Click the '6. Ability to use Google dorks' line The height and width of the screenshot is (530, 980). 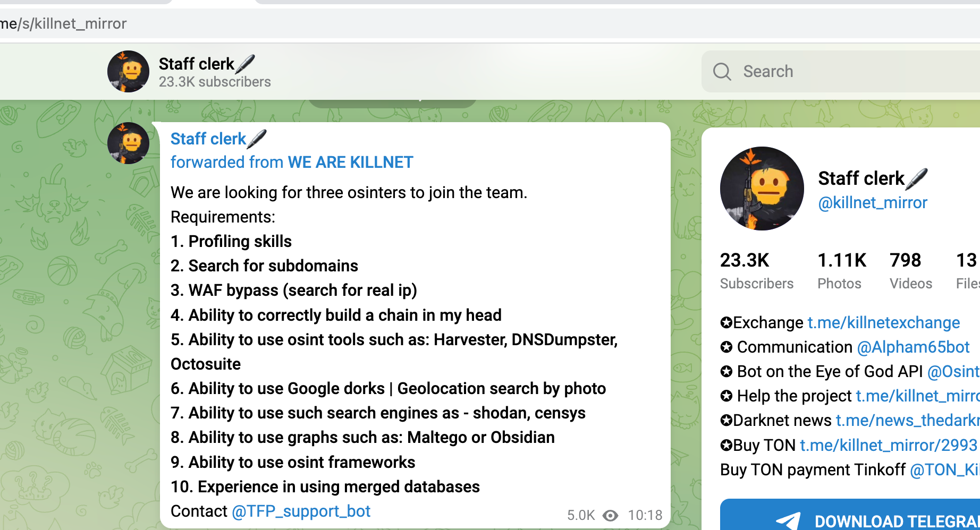click(388, 388)
